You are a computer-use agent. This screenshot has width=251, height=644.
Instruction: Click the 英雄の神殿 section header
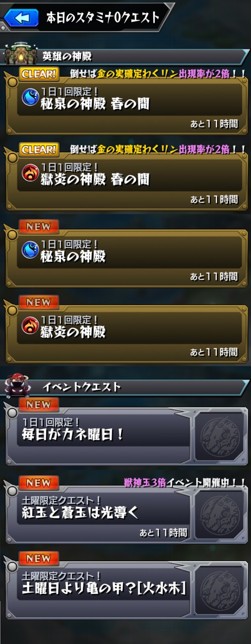tap(126, 57)
